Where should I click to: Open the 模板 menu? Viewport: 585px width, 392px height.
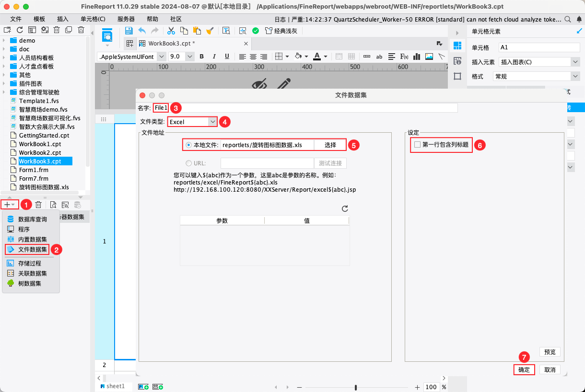[39, 19]
